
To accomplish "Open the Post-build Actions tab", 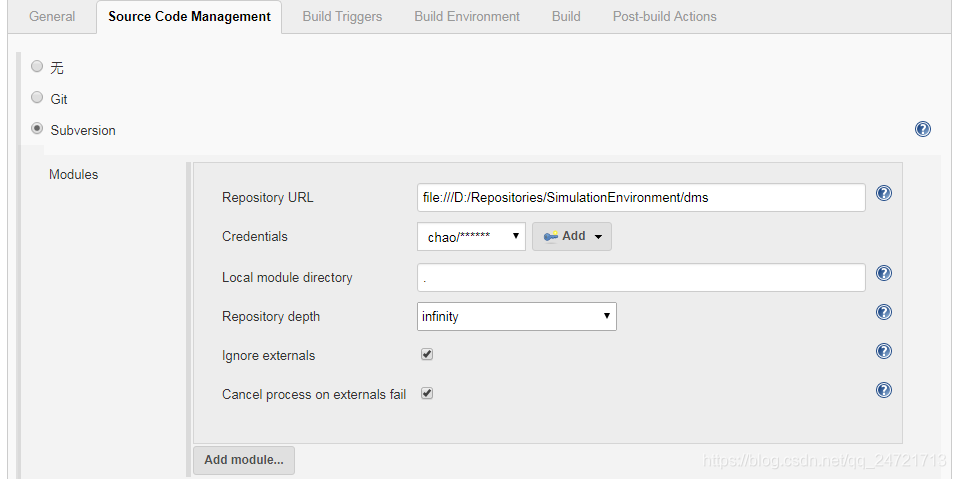I will click(x=665, y=16).
